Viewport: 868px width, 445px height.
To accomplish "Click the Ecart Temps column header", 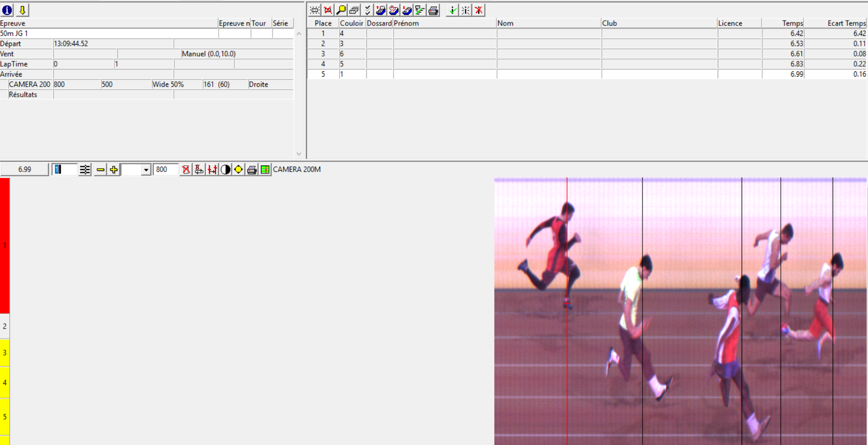I will coord(836,23).
